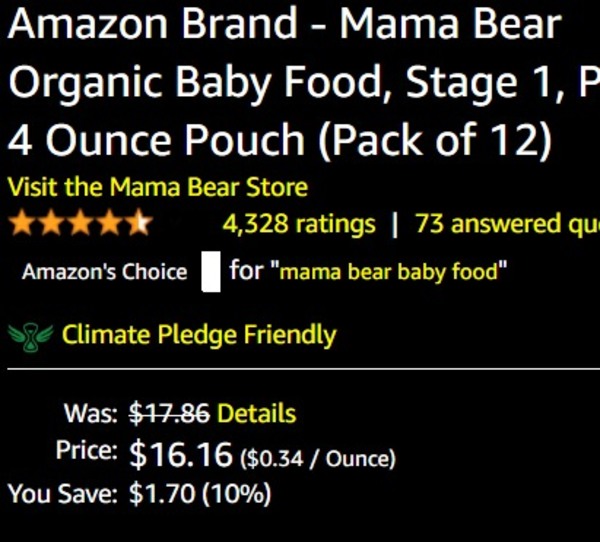Click the $1.70 (10%) savings amount

click(200, 494)
